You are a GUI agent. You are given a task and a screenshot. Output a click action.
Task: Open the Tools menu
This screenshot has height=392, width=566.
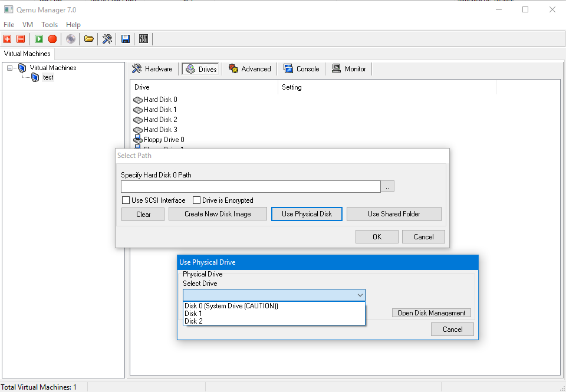tap(50, 25)
